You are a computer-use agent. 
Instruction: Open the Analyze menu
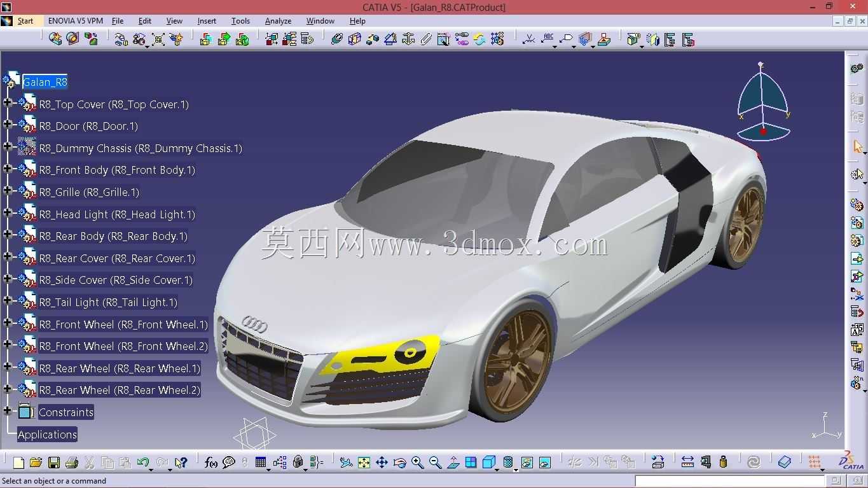[x=278, y=21]
